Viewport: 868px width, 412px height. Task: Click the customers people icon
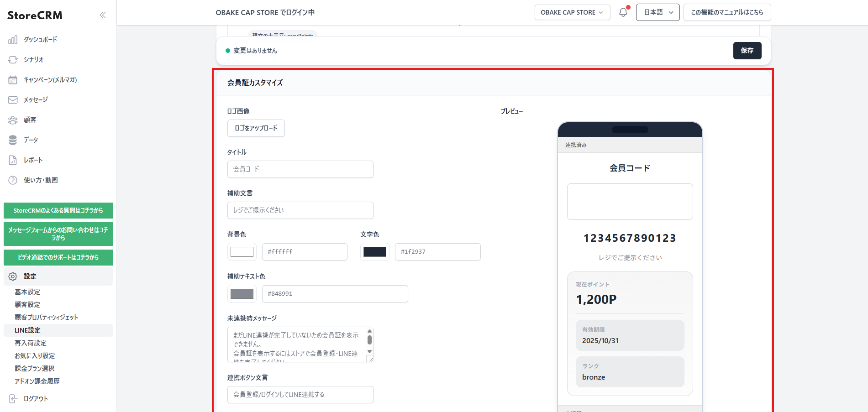[13, 120]
